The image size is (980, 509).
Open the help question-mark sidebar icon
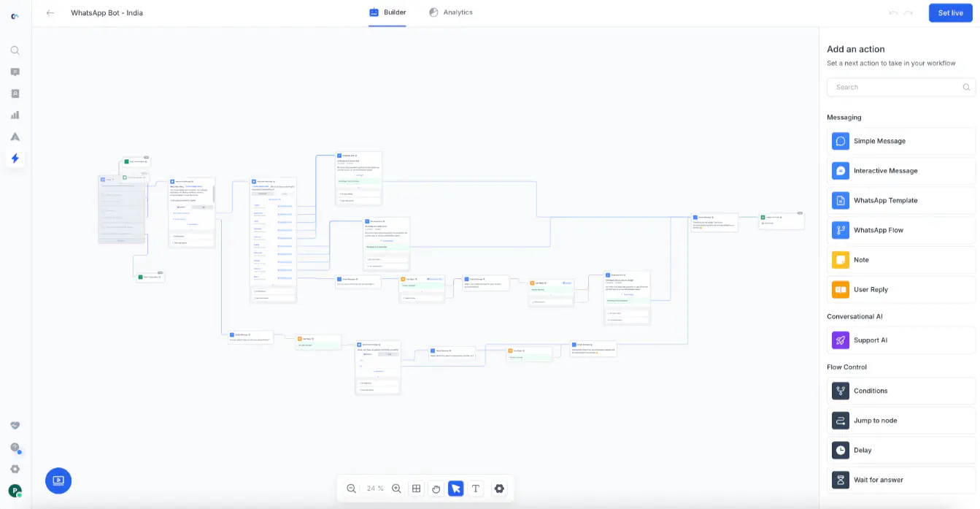15,448
